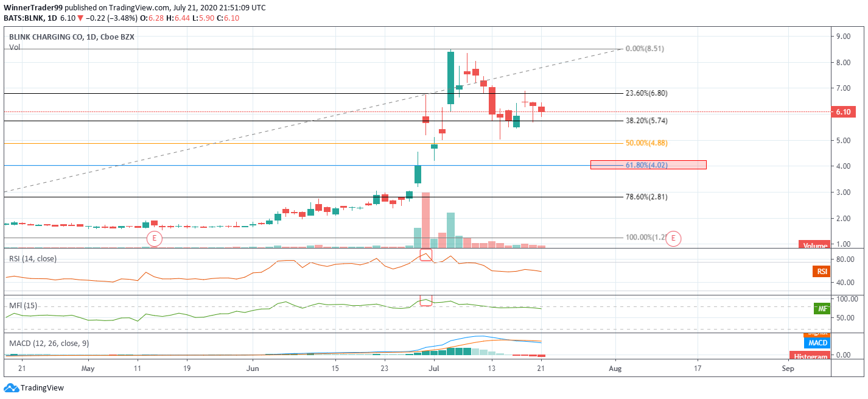Open the earnings E marker near May 11
The image size is (868, 399).
click(x=155, y=239)
